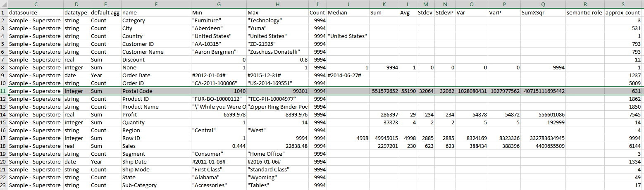Image resolution: width=644 pixels, height=190 pixels.
Task: Select the 'Profit' name cell
Action: coord(156,114)
